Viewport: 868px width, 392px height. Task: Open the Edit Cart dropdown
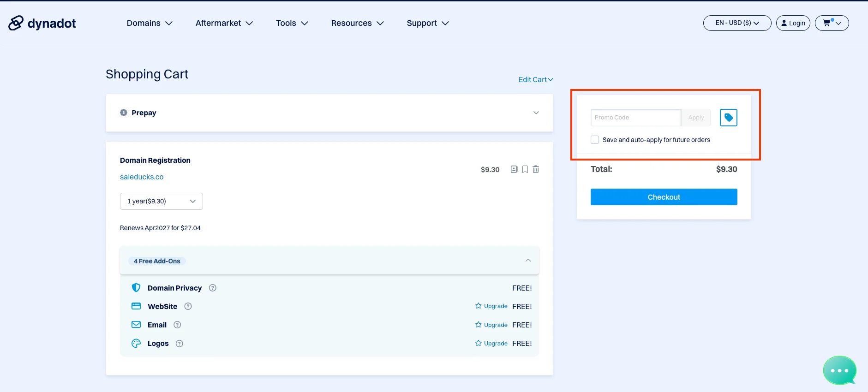(536, 79)
